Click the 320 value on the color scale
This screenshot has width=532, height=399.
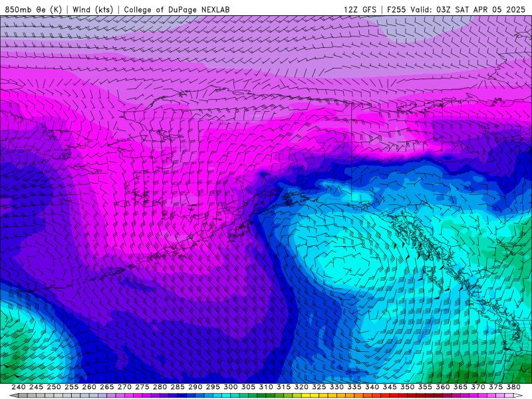(301, 387)
